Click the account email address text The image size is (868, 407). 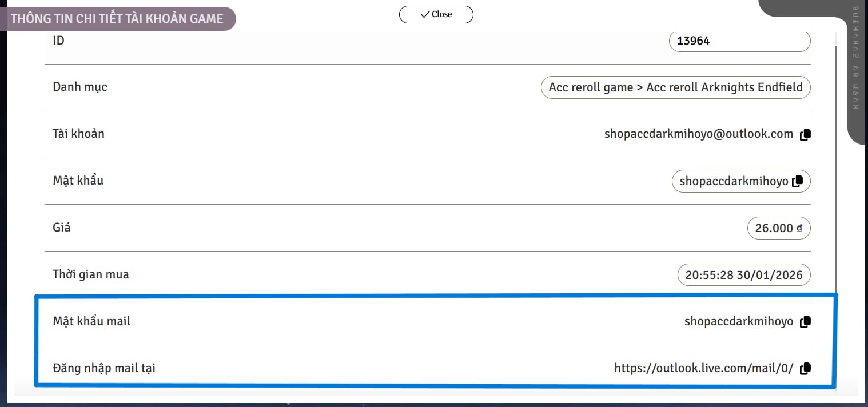point(698,134)
